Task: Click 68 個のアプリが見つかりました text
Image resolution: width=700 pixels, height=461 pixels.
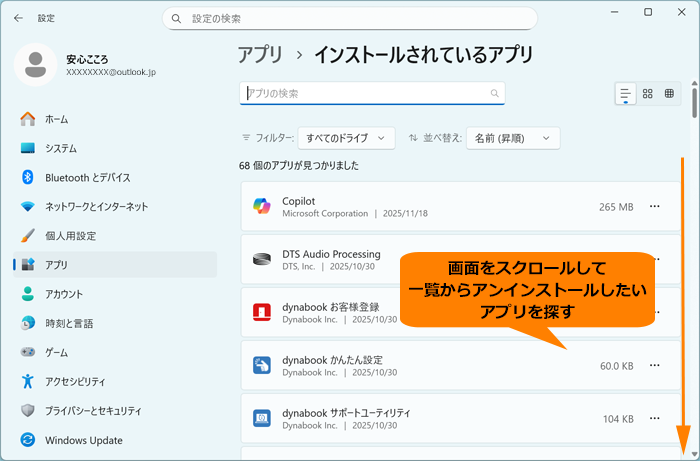Action: 299,166
